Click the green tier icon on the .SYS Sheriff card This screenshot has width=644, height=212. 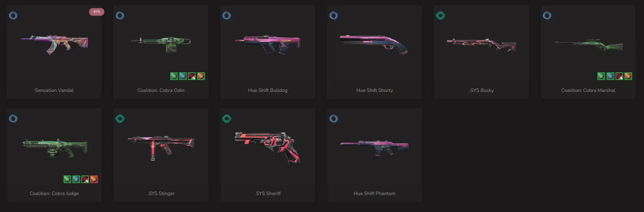click(226, 119)
